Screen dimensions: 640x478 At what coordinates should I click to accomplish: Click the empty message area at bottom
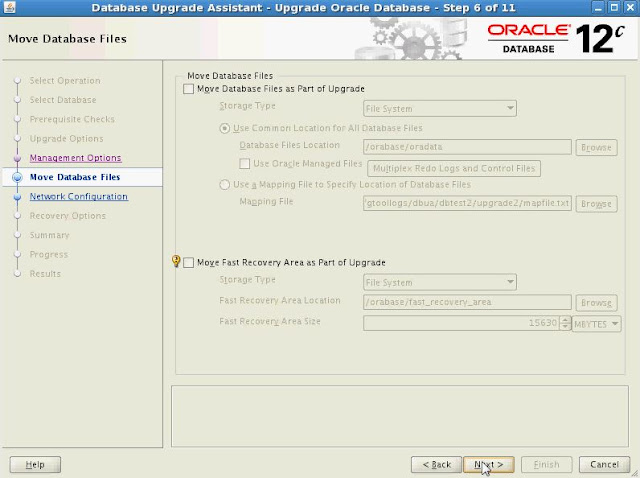pyautogui.click(x=400, y=416)
